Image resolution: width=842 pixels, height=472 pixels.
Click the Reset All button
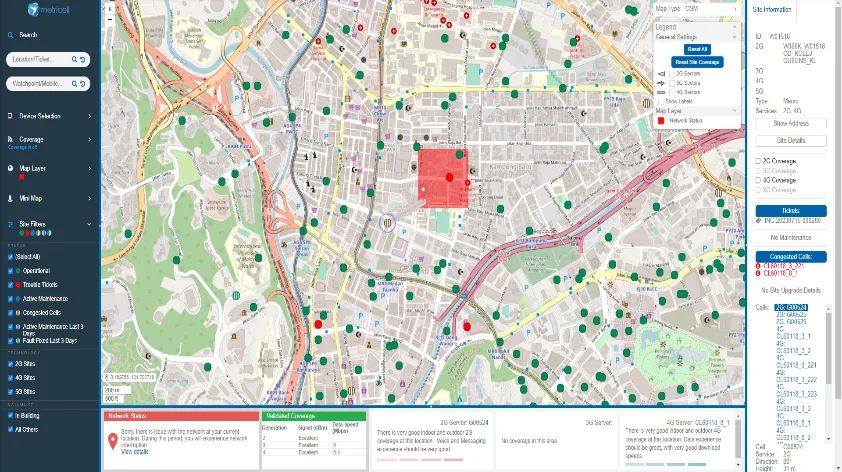pos(697,49)
